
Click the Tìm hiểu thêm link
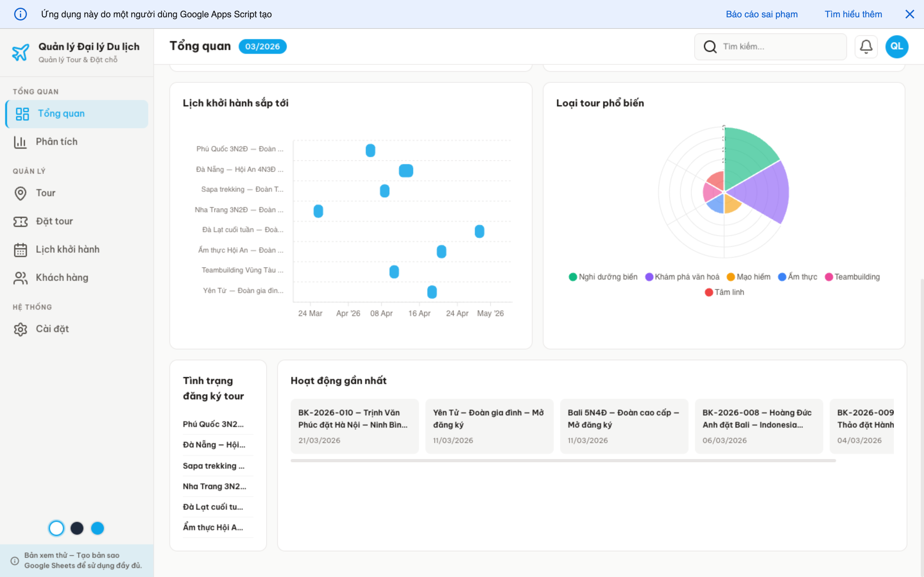tap(853, 14)
